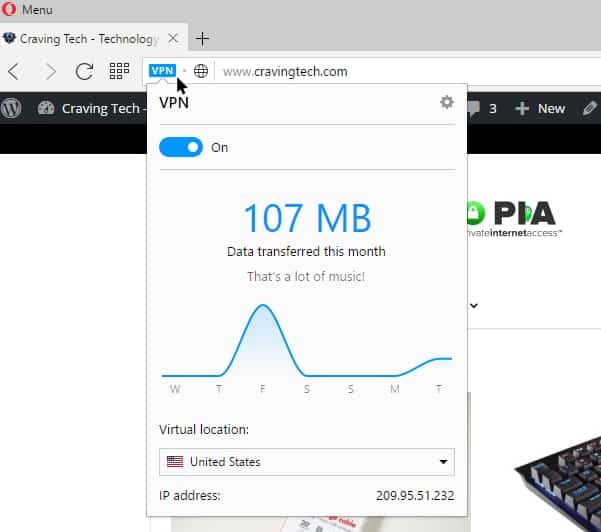The image size is (601, 532).
Task: Click the VPN badge in address bar
Action: tap(163, 71)
